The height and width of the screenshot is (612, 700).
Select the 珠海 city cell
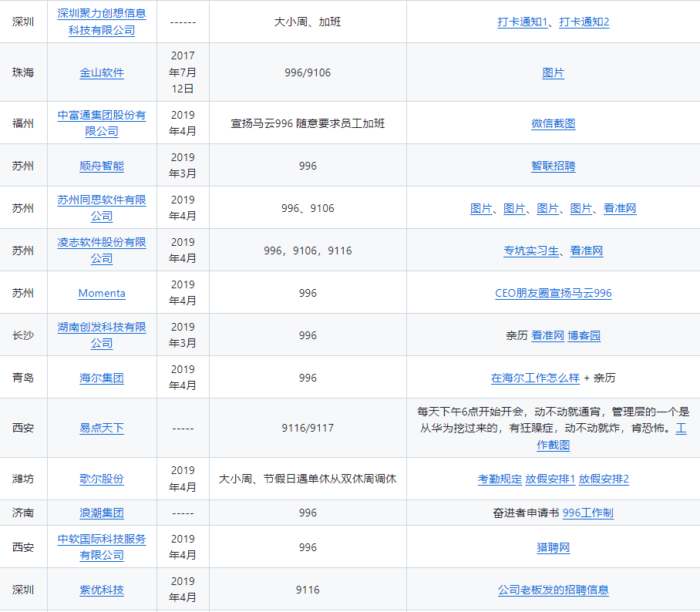23,72
